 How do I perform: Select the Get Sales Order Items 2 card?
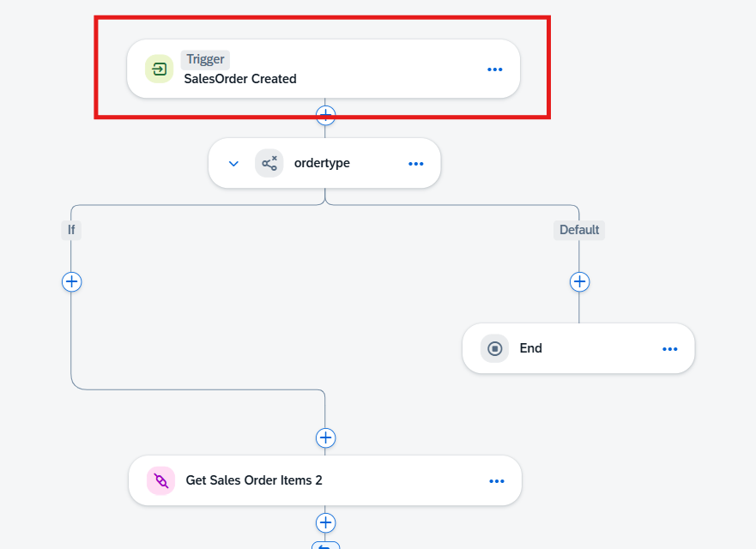click(x=325, y=480)
